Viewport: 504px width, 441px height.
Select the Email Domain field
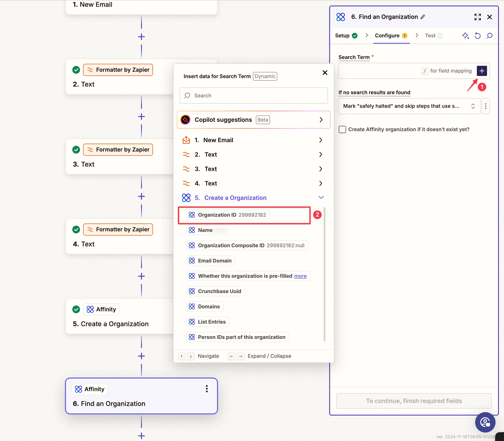(x=211, y=261)
